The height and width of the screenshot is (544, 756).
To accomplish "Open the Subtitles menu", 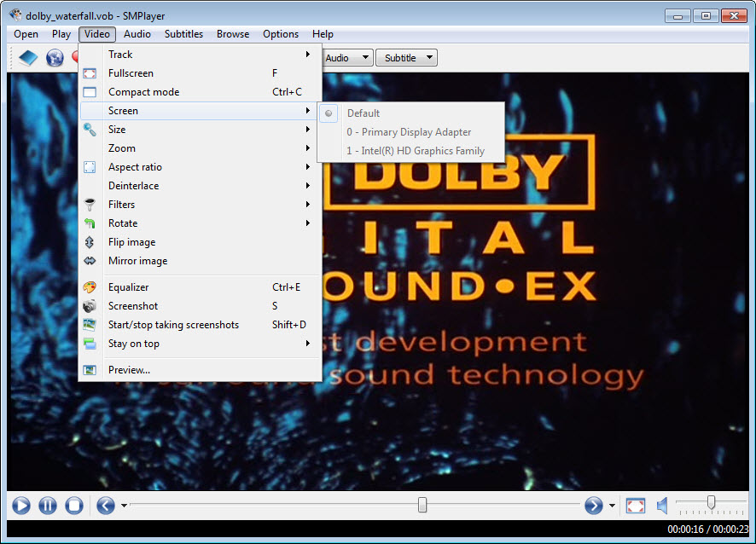I will (x=183, y=34).
